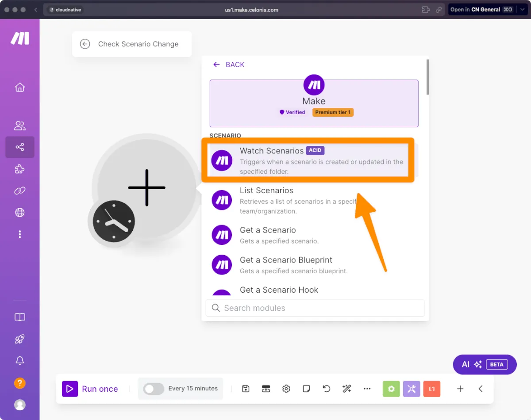This screenshot has width=531, height=420.
Task: Click the red Text parser brackets button
Action: click(x=432, y=389)
